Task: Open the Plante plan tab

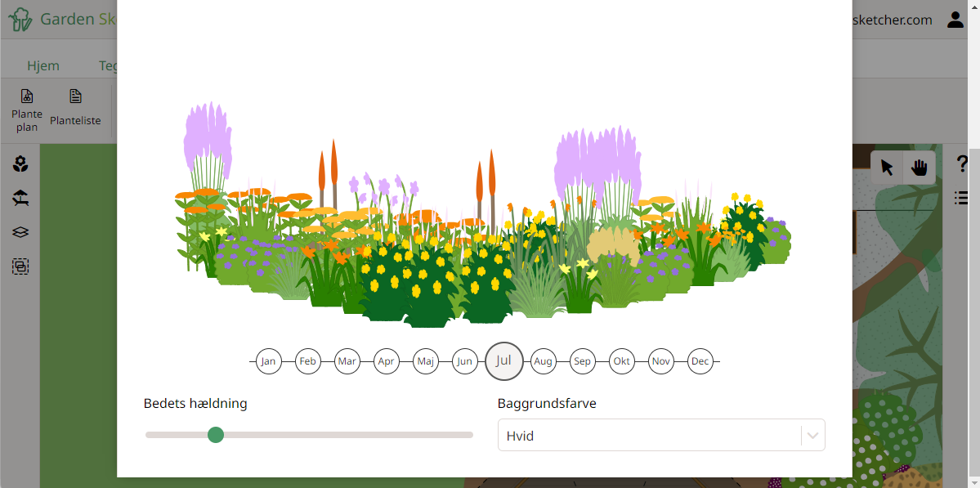Action: click(x=26, y=109)
